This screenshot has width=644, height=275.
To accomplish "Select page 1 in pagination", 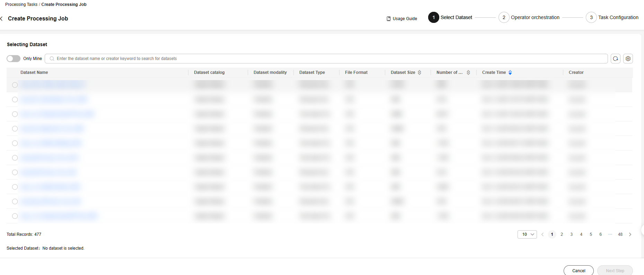I will coord(552,234).
